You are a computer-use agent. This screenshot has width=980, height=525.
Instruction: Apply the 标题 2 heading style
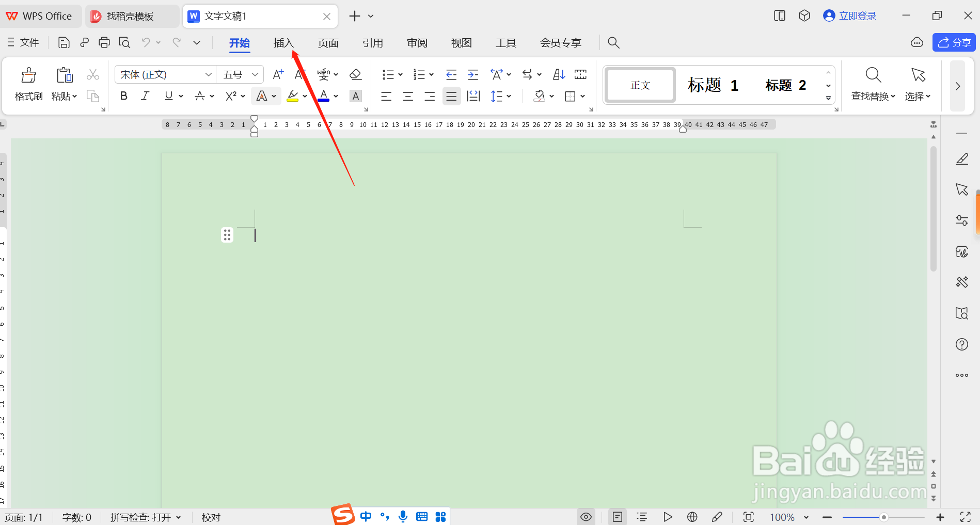(x=785, y=85)
